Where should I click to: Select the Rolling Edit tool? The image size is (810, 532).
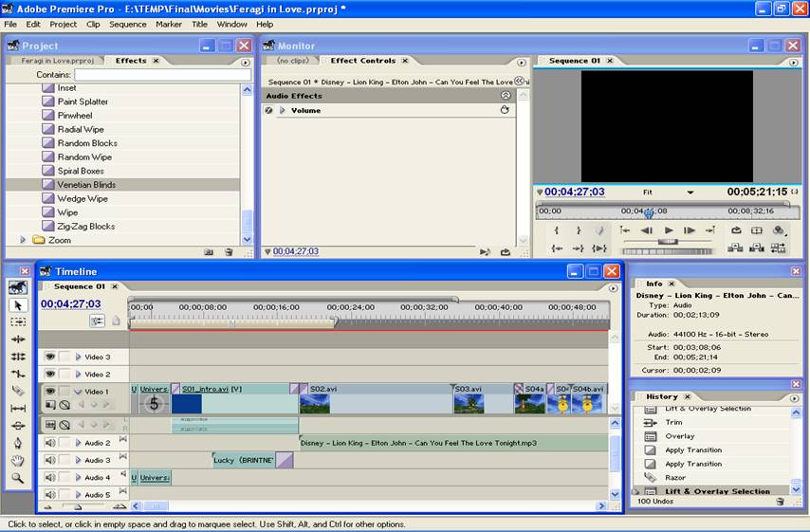18,357
